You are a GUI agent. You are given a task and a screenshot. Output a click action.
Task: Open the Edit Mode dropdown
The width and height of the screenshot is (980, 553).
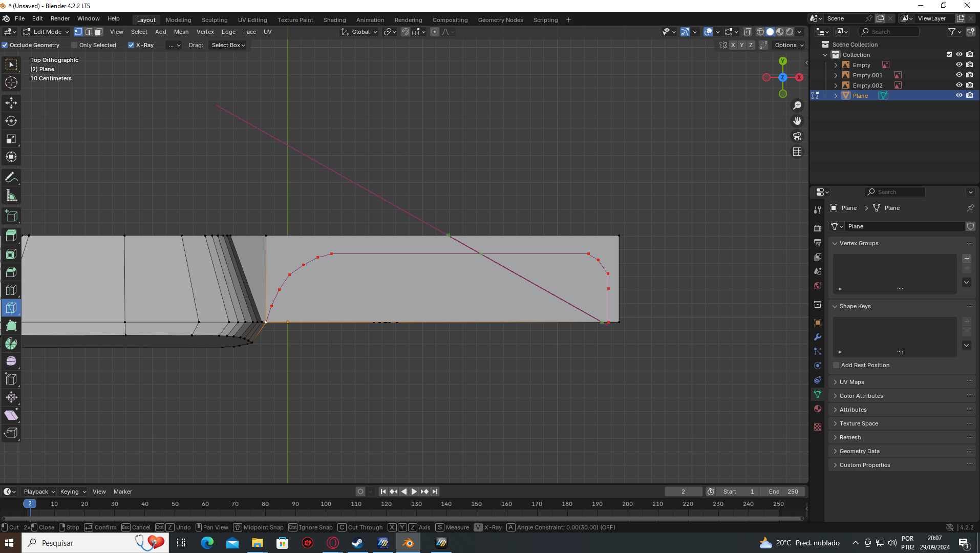click(x=46, y=32)
